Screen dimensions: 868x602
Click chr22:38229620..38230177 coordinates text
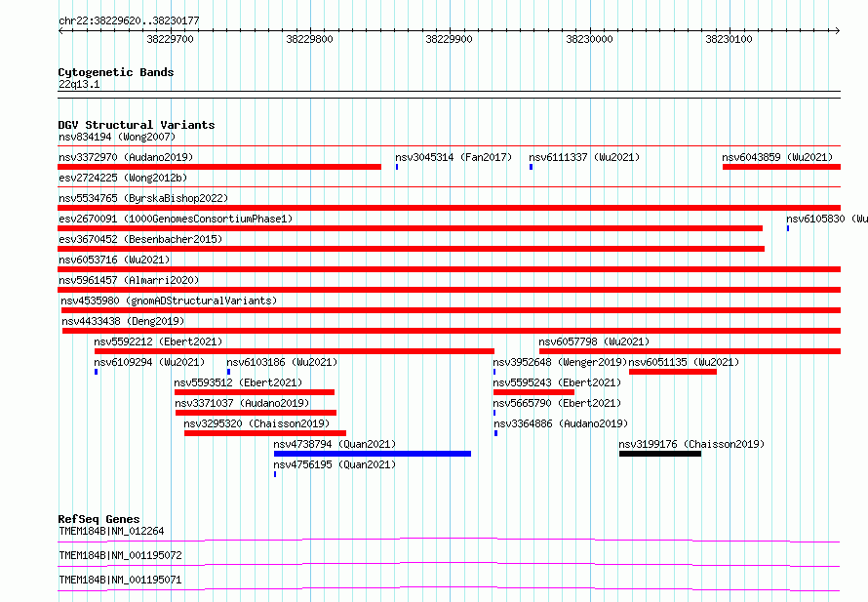(129, 20)
